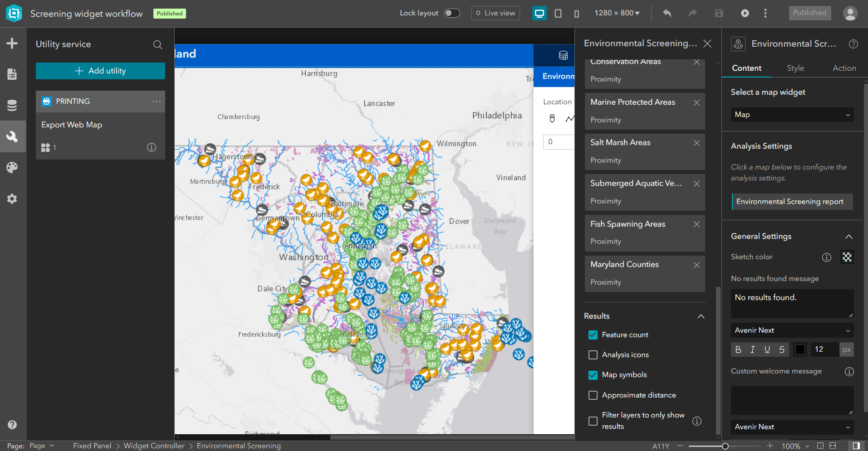Enable the Analysis icons checkbox

tap(593, 355)
